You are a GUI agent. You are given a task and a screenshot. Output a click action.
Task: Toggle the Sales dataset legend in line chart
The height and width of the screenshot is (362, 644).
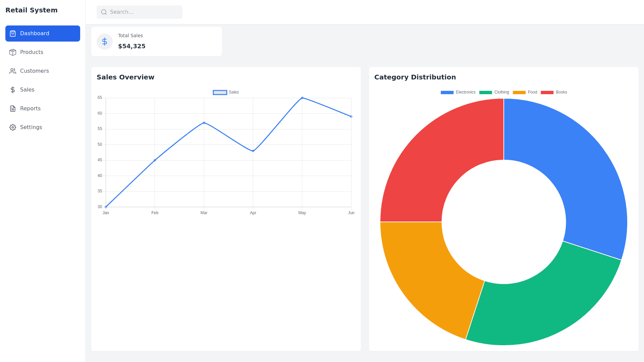pos(226,92)
